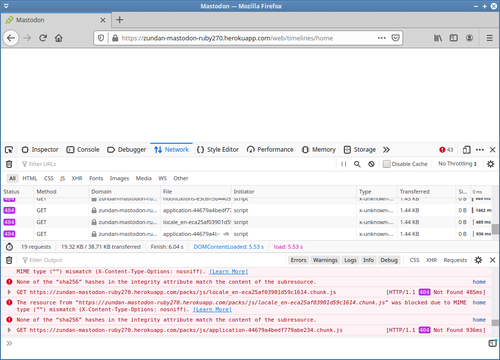
Task: Open Learn More link under locale_en error
Action: click(212, 310)
